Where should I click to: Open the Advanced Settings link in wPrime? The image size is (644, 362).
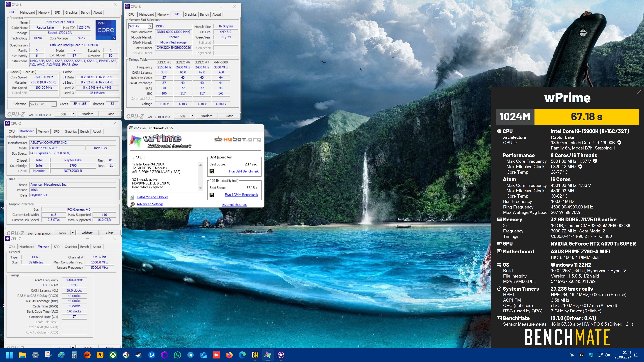[150, 204]
